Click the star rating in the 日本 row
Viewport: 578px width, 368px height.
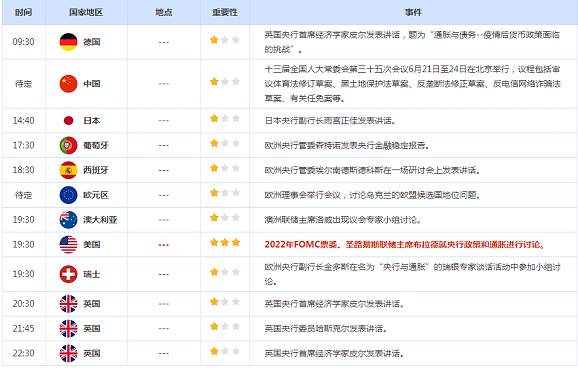225,118
